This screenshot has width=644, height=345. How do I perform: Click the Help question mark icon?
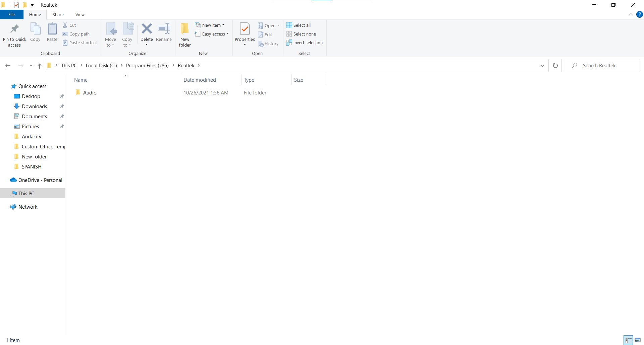640,14
